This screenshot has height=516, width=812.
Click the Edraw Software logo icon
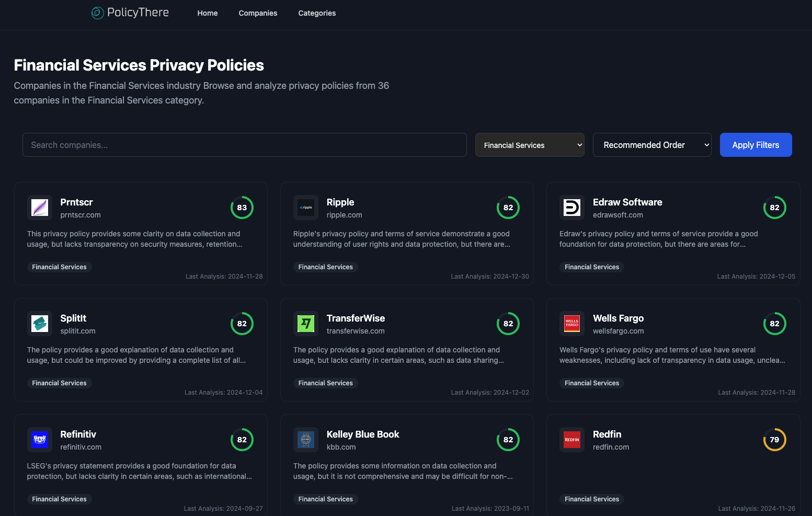[x=572, y=208]
